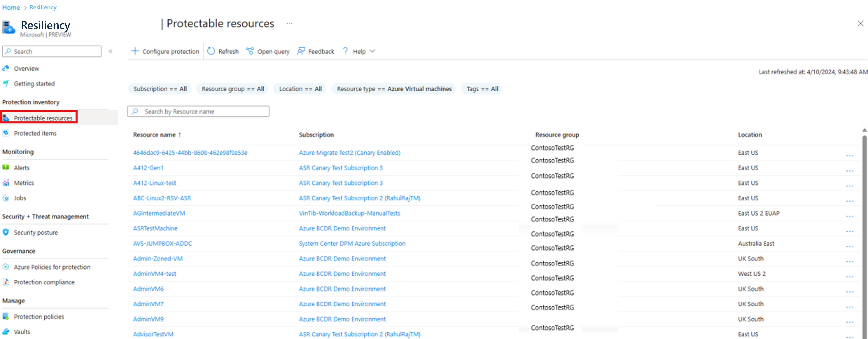
Task: Open Alerts from Monitoring section
Action: pyautogui.click(x=22, y=167)
